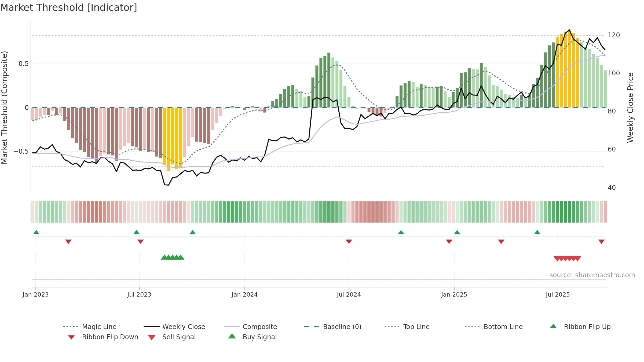Toggle the Composite legend entry

coord(250,327)
